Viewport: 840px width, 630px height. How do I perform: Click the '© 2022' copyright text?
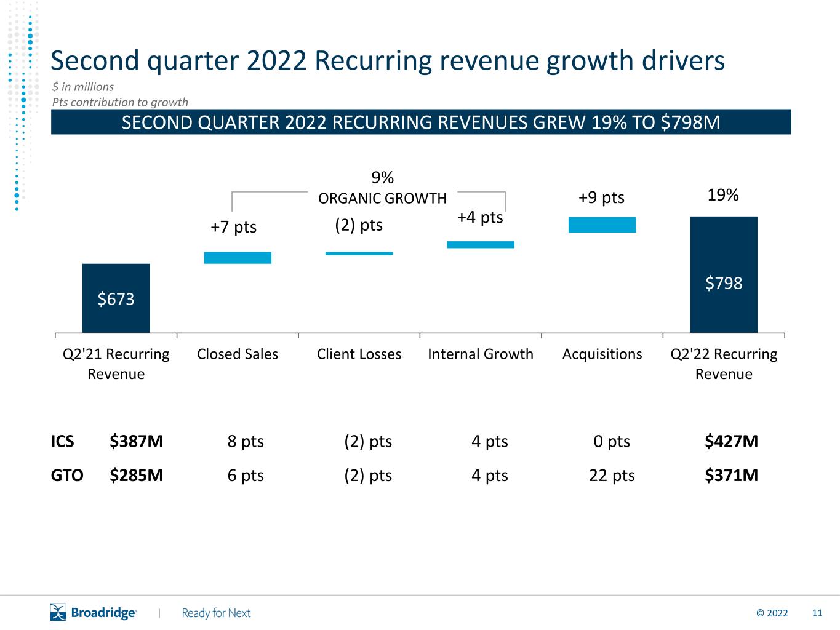point(772,613)
